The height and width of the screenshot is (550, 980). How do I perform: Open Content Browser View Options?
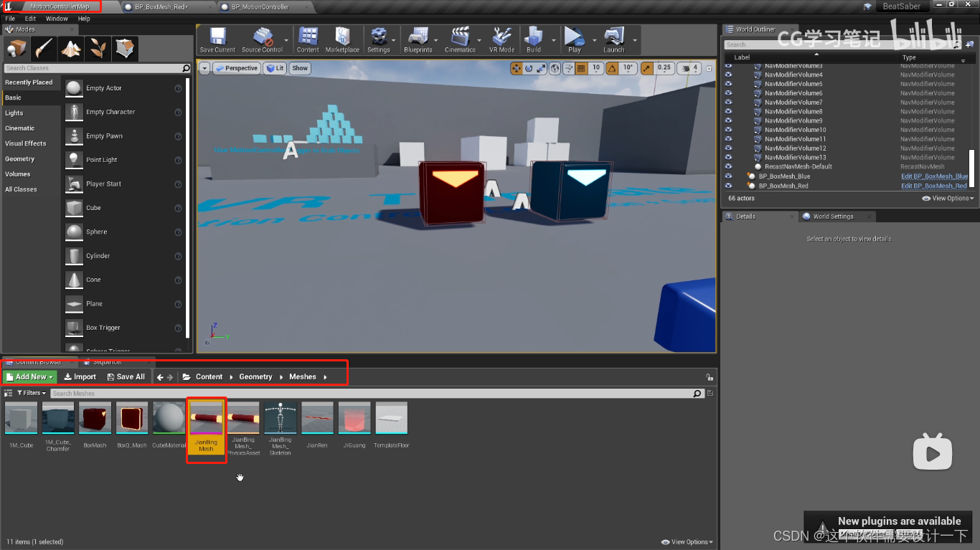click(687, 542)
